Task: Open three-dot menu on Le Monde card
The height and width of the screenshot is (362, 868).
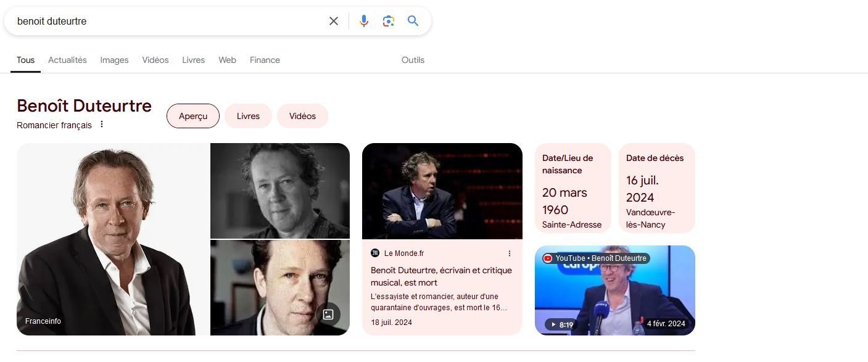Action: point(510,253)
